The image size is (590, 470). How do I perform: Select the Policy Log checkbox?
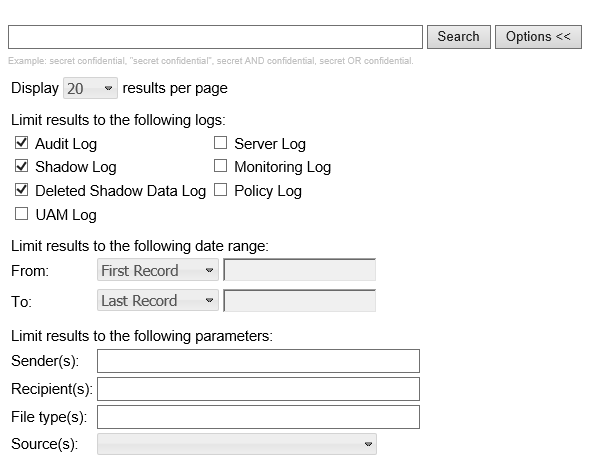pyautogui.click(x=220, y=190)
